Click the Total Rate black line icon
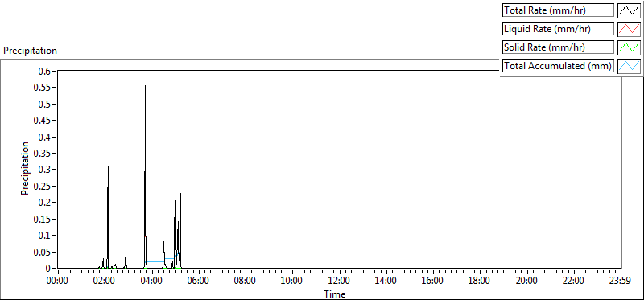Image resolution: width=644 pixels, height=300 pixels. [x=630, y=10]
